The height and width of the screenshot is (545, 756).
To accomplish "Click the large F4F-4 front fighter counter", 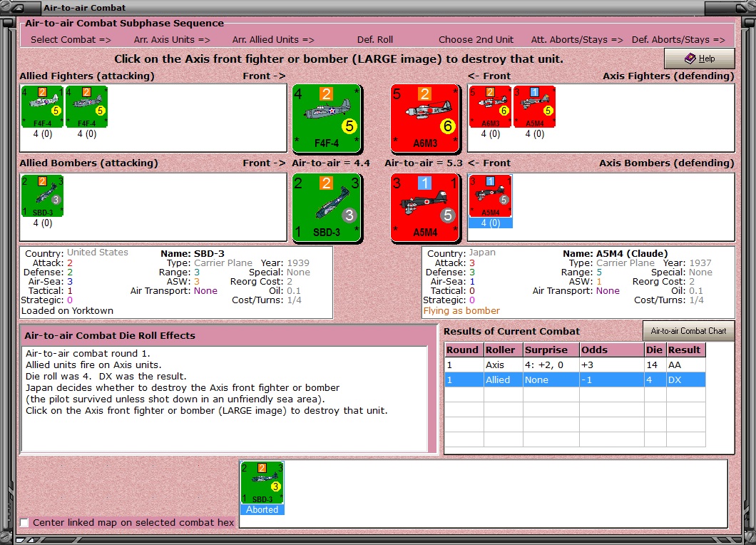I will [x=327, y=118].
